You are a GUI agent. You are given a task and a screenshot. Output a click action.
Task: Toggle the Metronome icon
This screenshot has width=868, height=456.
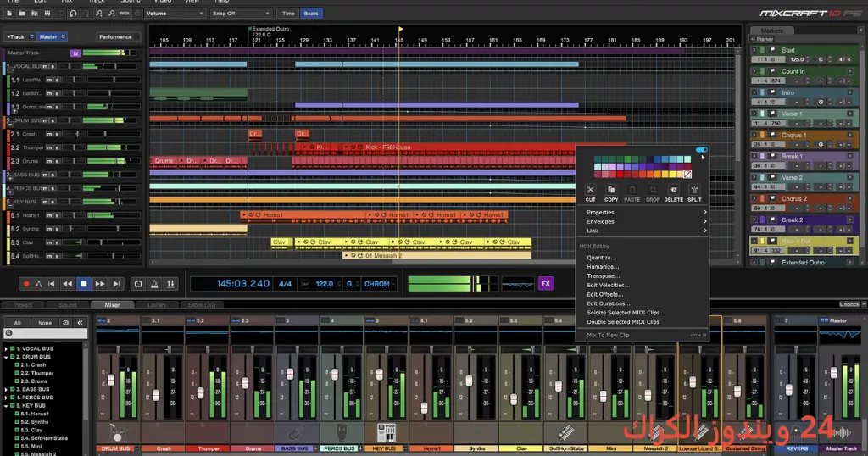point(154,284)
